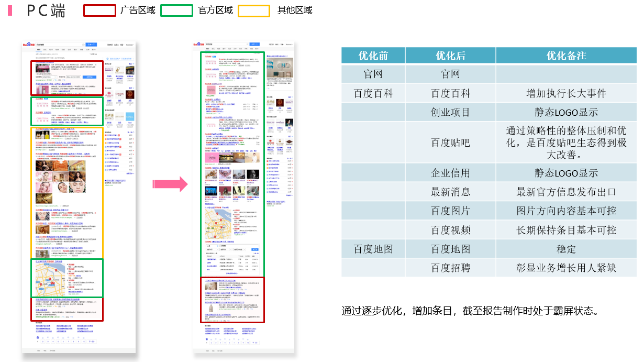
Task: Click the 最新消息 cell
Action: (x=451, y=192)
